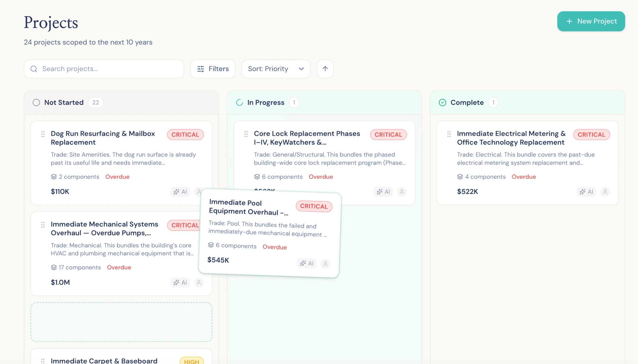Click the CRITICAL badge on Dog Run Resurfacing card

[x=185, y=135]
